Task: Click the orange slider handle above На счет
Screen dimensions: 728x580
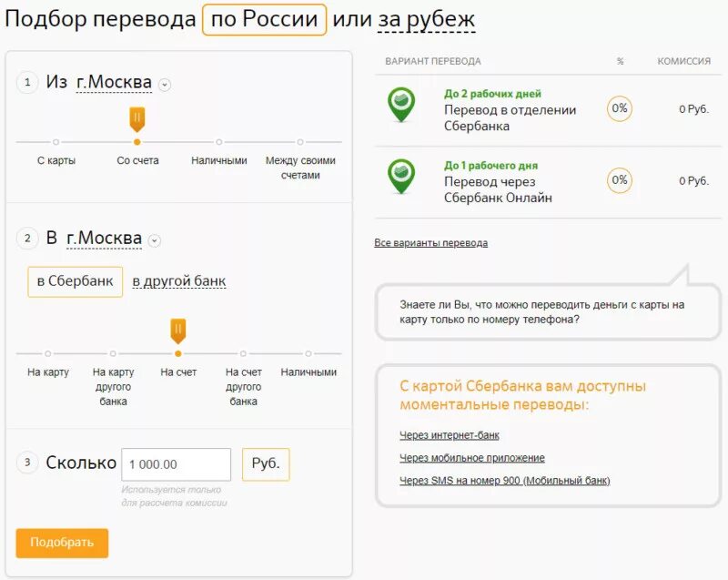Action: (x=177, y=331)
